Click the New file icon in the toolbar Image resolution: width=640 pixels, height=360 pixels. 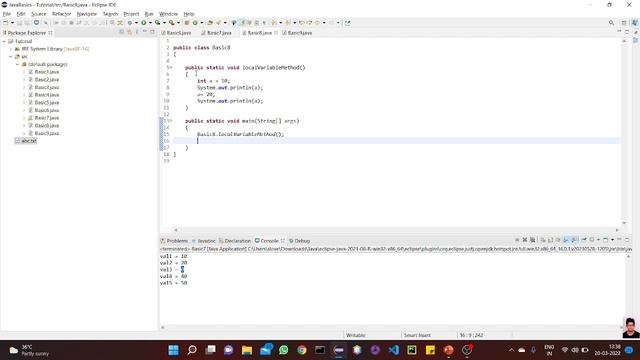[x=6, y=23]
